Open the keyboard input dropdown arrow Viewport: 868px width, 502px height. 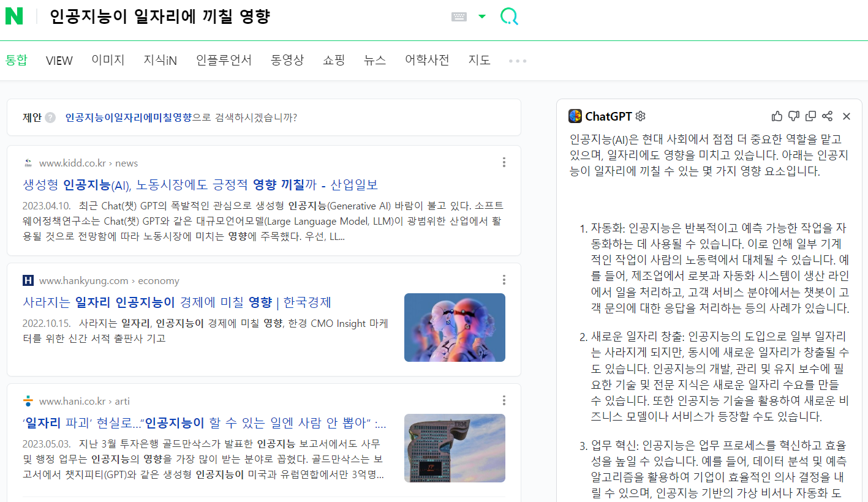tap(481, 17)
